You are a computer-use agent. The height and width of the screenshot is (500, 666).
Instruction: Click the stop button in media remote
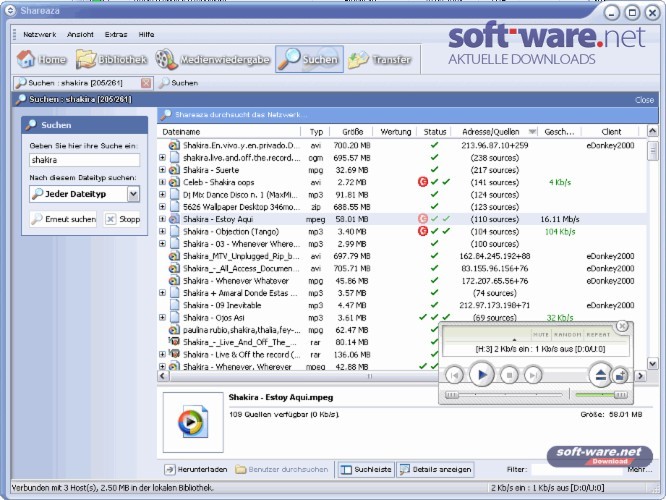pyautogui.click(x=509, y=375)
